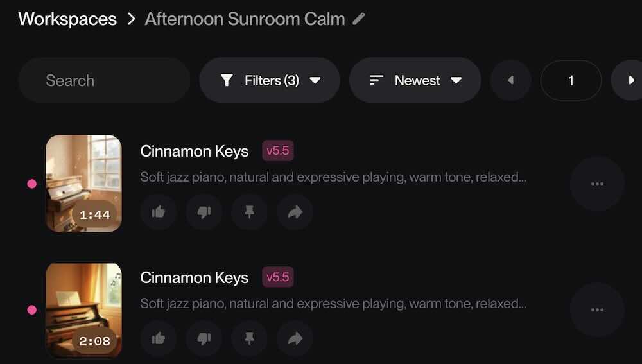The image size is (642, 364).
Task: Like the first Cinnamon Keys track
Action: pos(159,212)
